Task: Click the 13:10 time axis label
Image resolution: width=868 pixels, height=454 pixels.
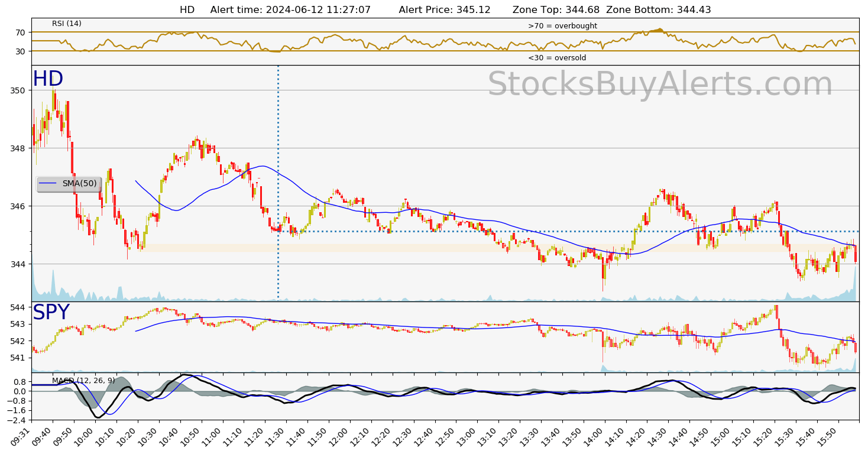Action: tap(488, 436)
